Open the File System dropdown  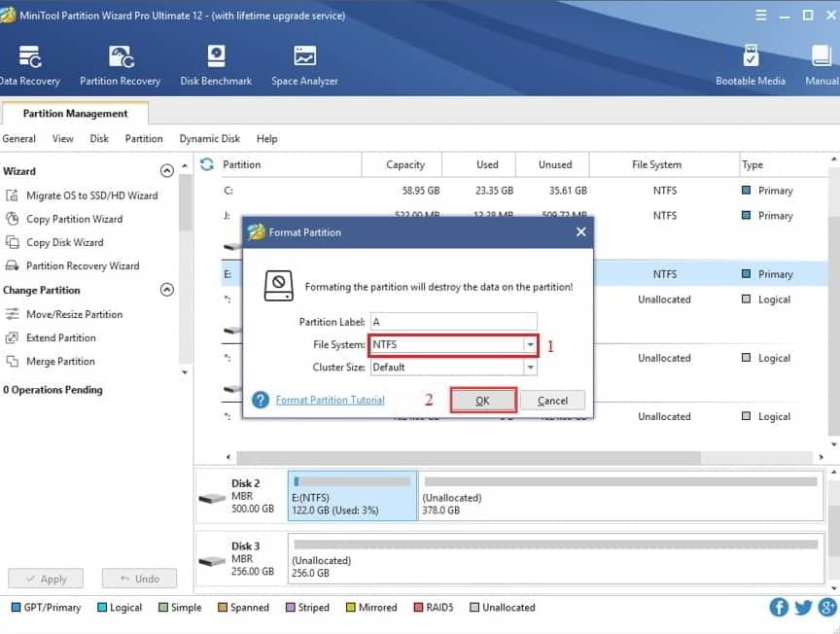point(530,344)
